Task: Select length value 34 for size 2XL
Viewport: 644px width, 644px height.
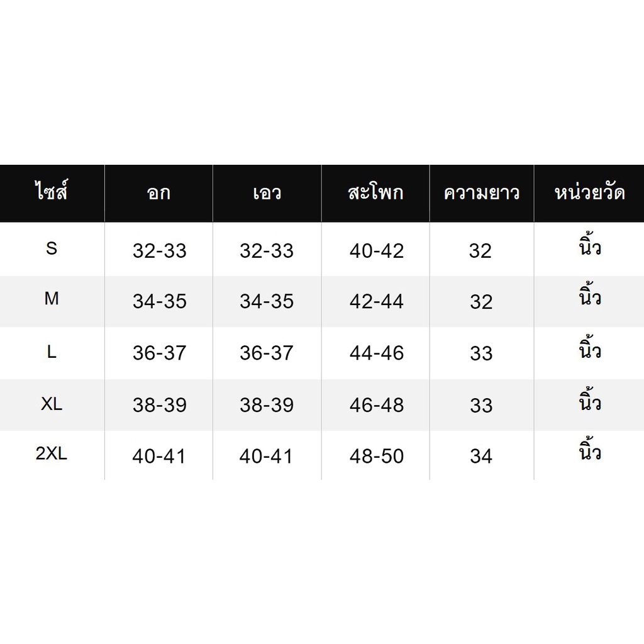Action: (481, 457)
